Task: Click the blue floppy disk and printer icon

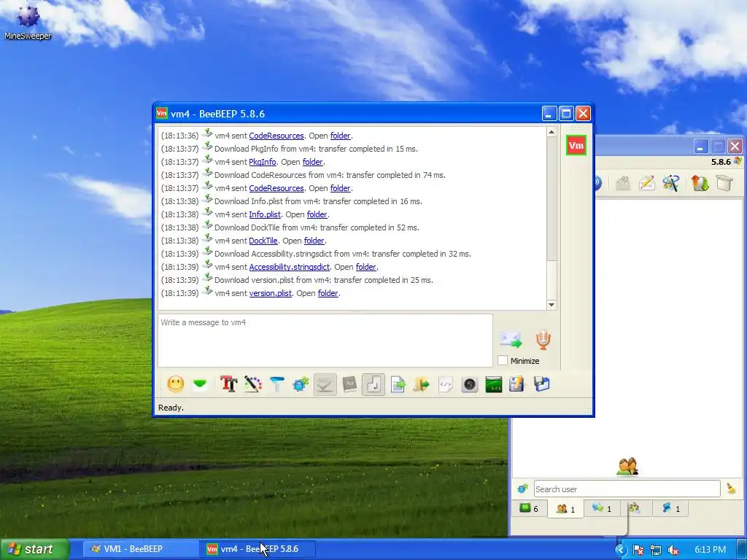Action: pyautogui.click(x=542, y=384)
